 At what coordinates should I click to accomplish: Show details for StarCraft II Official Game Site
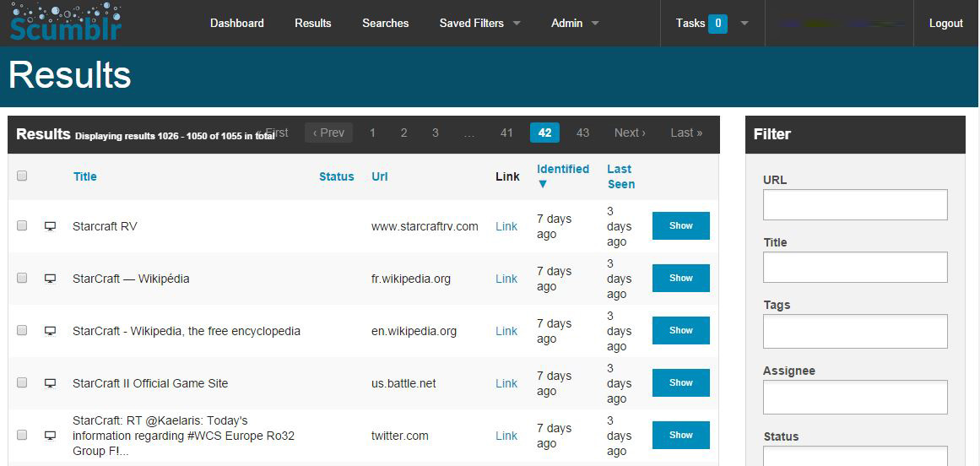point(680,383)
